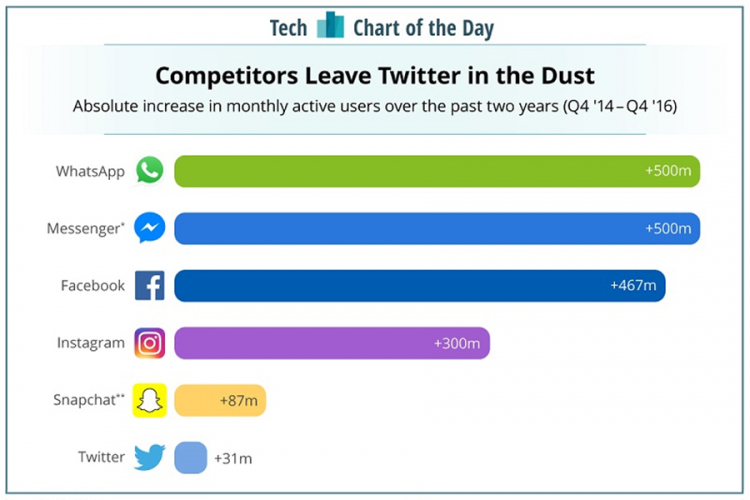
Task: Click the WhatsApp text label
Action: click(90, 171)
